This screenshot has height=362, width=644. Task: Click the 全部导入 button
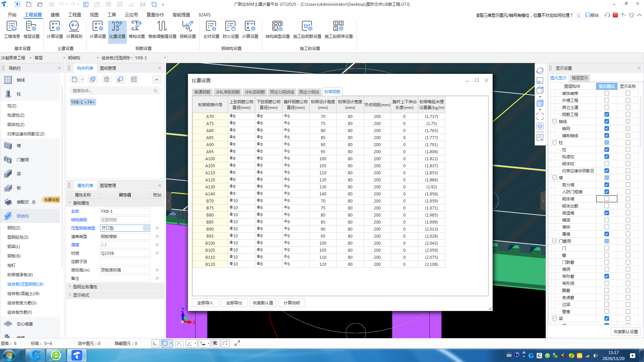(x=205, y=303)
